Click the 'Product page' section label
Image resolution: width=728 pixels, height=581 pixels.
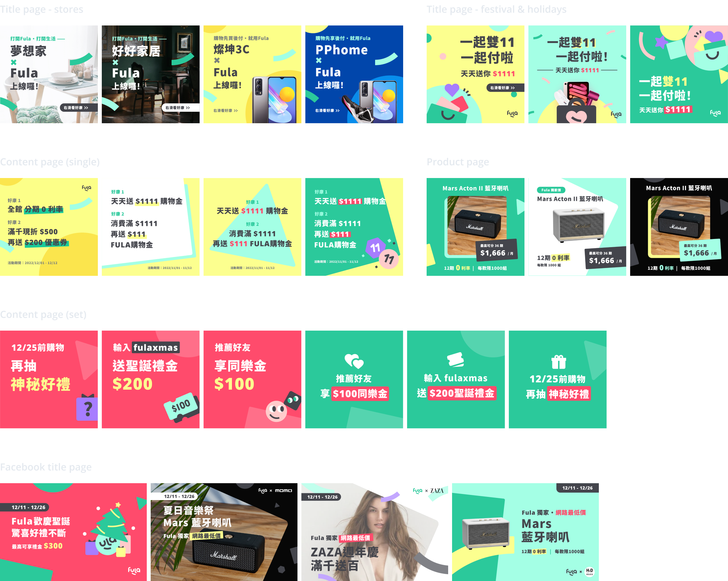pyautogui.click(x=458, y=162)
